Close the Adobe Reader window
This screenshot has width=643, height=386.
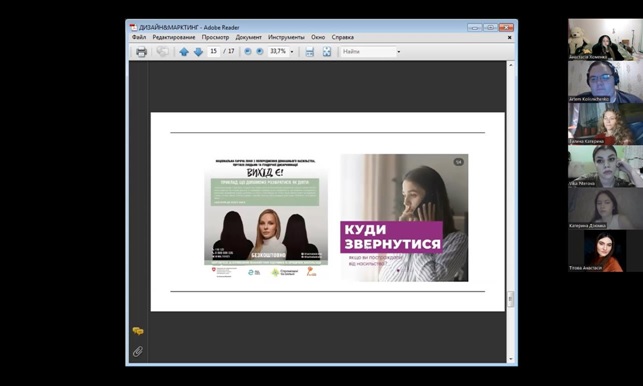506,27
